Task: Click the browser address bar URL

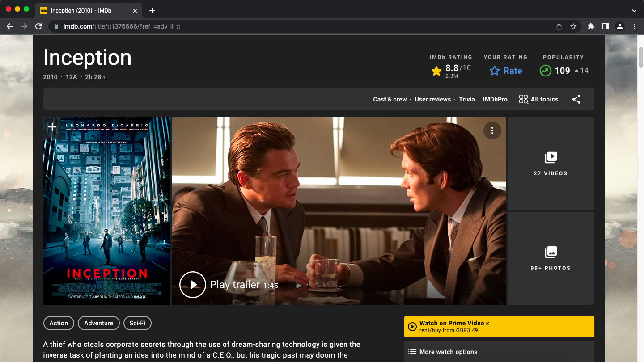Action: pos(122,26)
